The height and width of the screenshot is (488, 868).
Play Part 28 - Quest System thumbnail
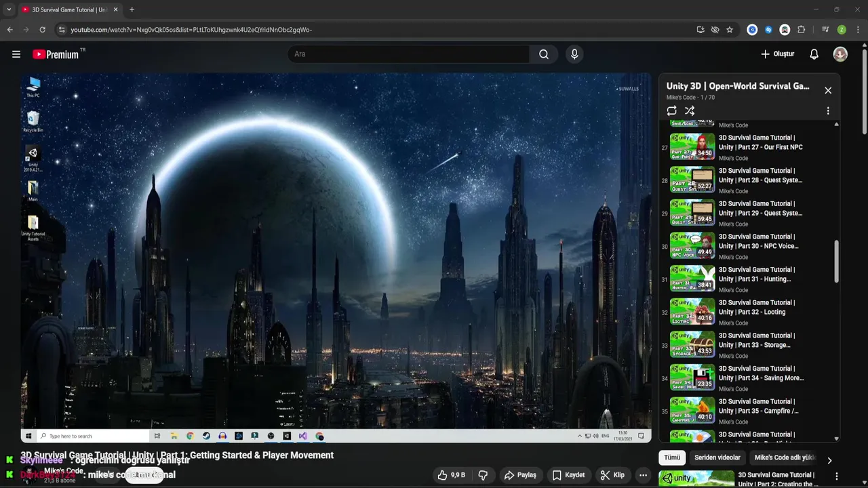click(x=692, y=180)
